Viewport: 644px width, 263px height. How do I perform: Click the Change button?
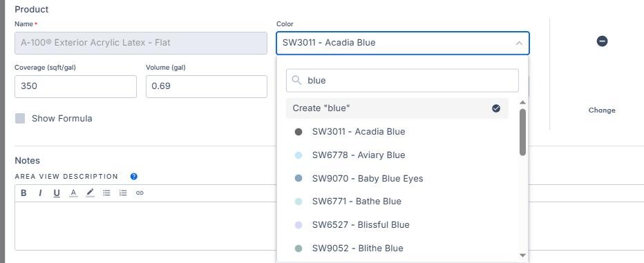(x=602, y=110)
